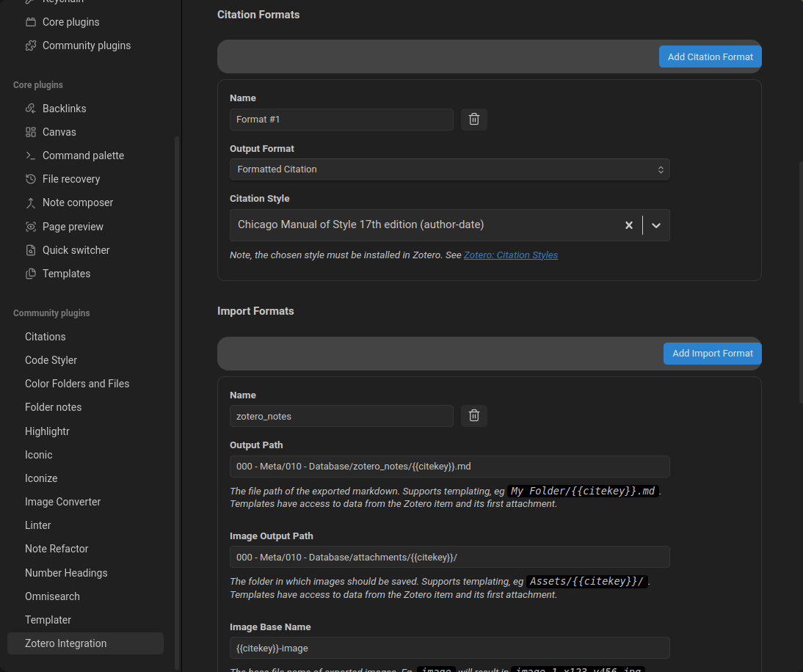Delete the Format #1 citation format

[473, 120]
